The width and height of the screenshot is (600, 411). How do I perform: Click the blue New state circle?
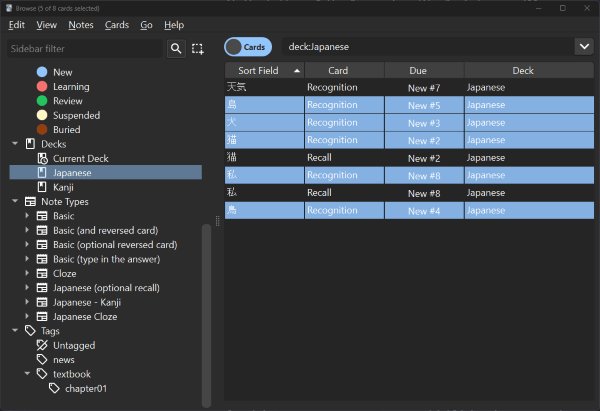pyautogui.click(x=42, y=72)
